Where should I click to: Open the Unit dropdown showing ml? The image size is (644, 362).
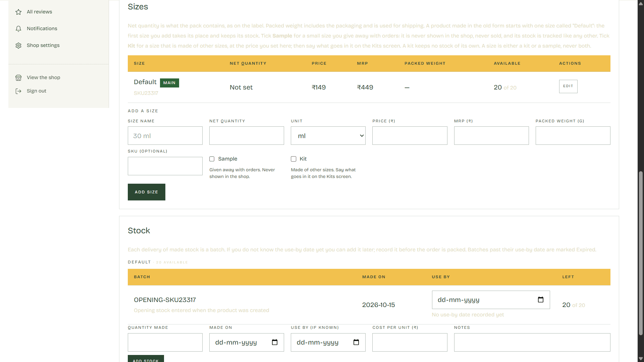click(x=328, y=136)
